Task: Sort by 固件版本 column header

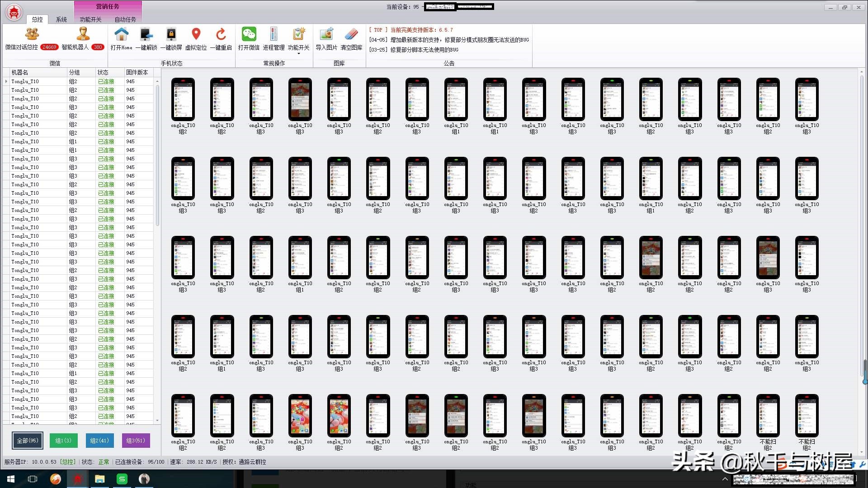Action: click(139, 72)
